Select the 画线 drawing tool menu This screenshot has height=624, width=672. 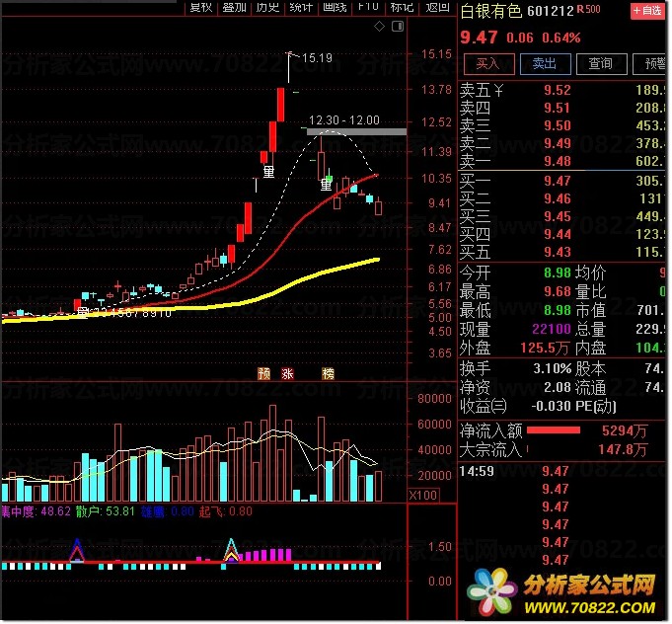[x=335, y=7]
